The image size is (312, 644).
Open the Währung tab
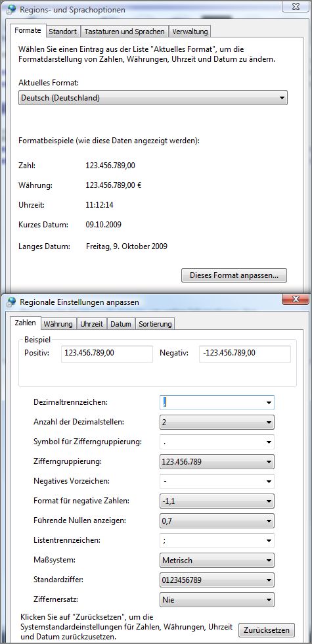(x=58, y=323)
